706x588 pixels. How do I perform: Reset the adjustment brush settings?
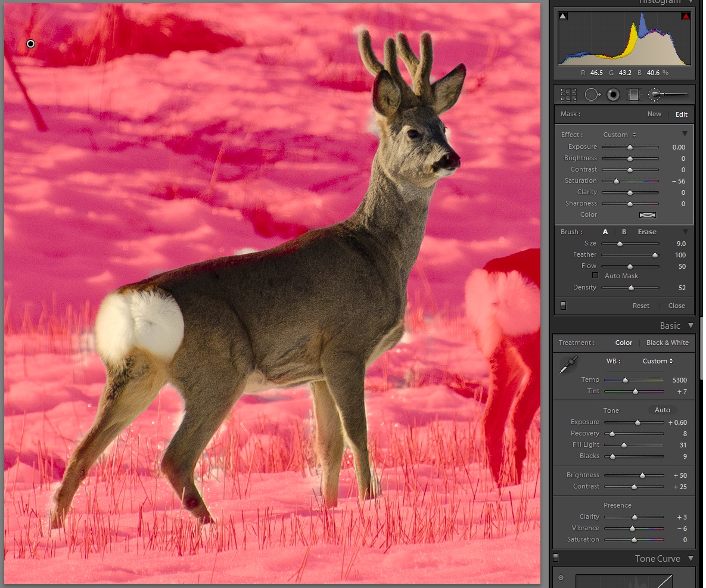640,306
